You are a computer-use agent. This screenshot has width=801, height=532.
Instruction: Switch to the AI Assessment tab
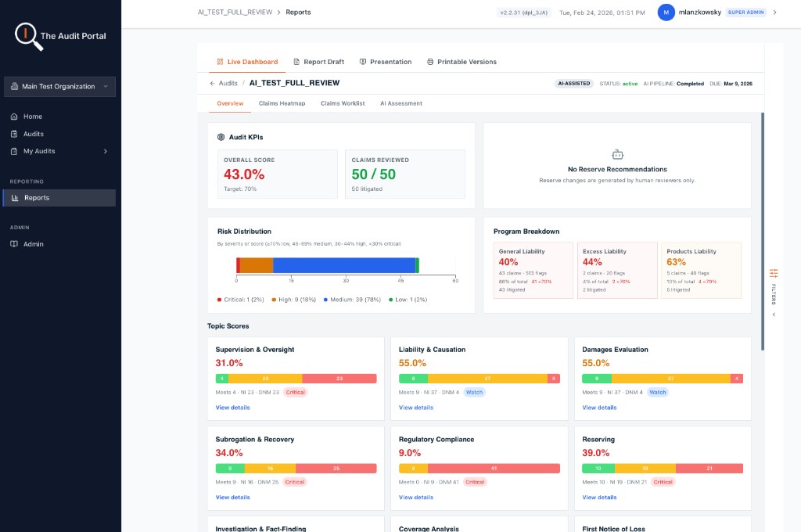[x=400, y=102]
